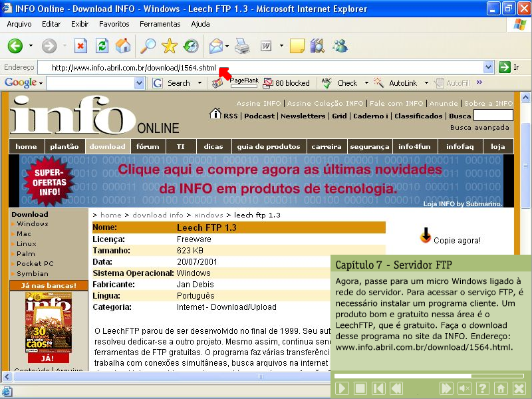This screenshot has width=532, height=399.
Task: Click the Search magnifier toolbar icon
Action: [147, 46]
